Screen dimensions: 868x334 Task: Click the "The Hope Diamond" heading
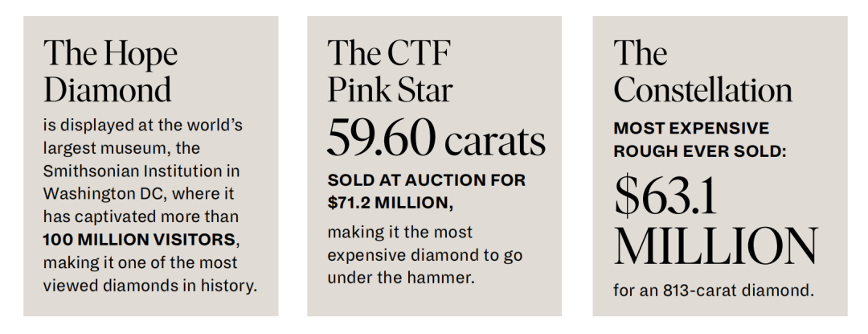pos(110,71)
